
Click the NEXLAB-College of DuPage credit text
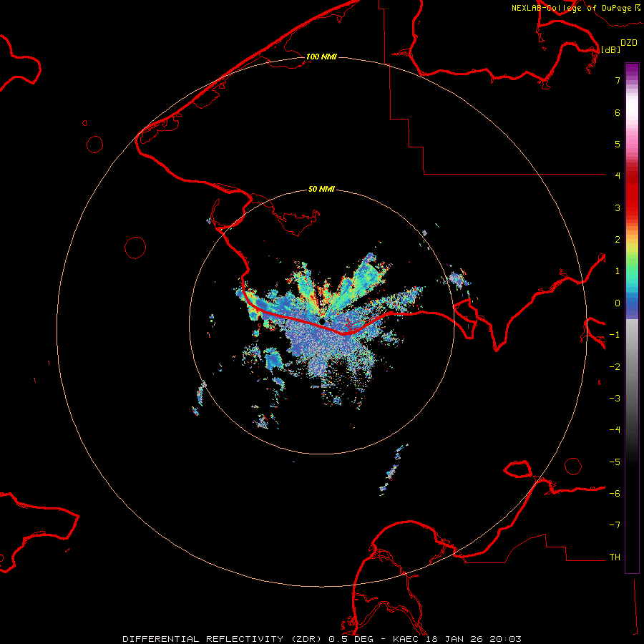[x=575, y=8]
